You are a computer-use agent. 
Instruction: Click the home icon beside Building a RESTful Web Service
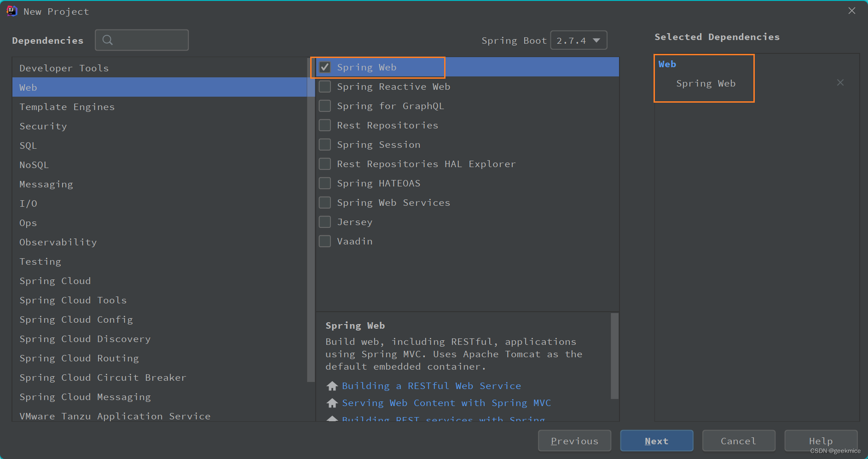332,386
